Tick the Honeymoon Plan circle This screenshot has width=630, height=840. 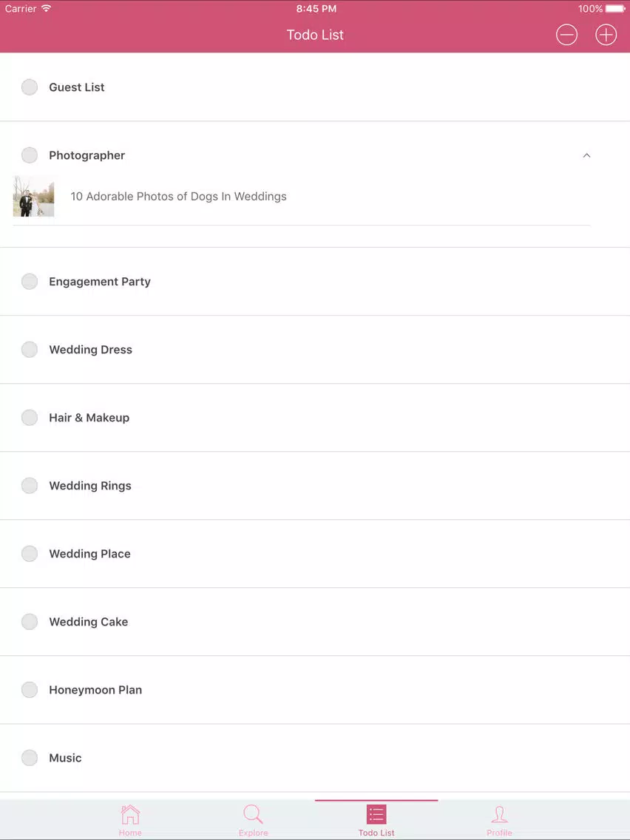[30, 690]
